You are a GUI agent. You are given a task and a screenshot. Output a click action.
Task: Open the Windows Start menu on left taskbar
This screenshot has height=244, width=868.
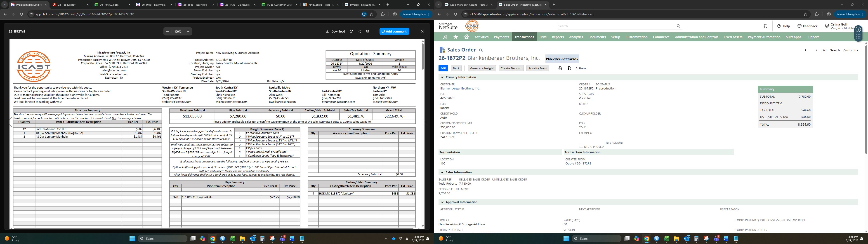point(132,239)
